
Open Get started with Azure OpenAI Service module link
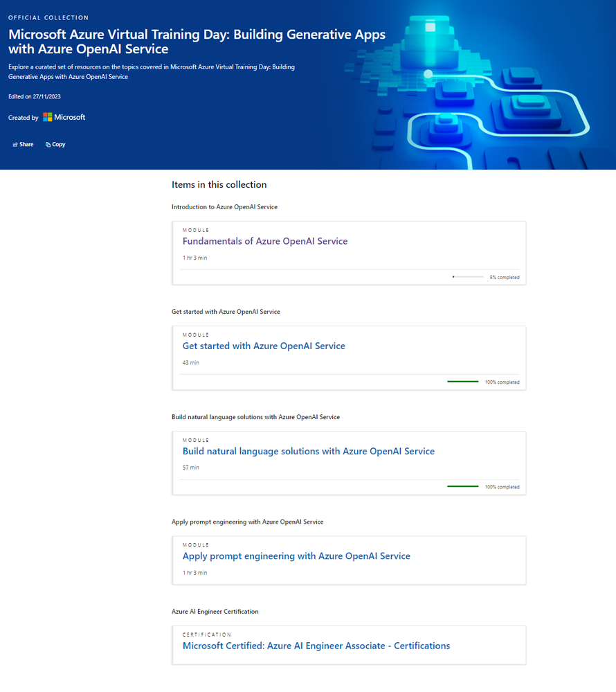click(264, 346)
